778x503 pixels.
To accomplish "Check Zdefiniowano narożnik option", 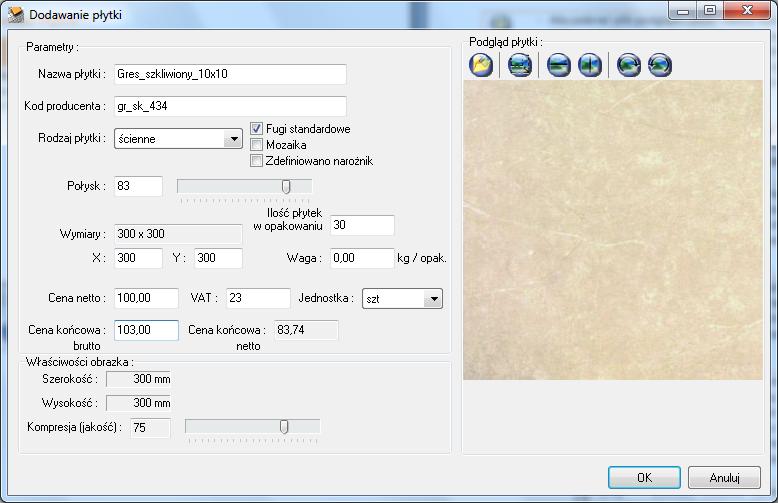I will [256, 161].
